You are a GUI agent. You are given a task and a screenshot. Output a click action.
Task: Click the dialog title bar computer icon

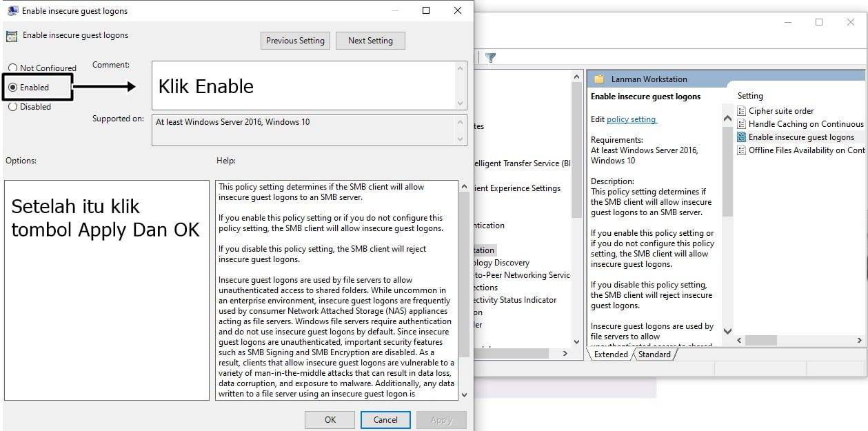[12, 11]
